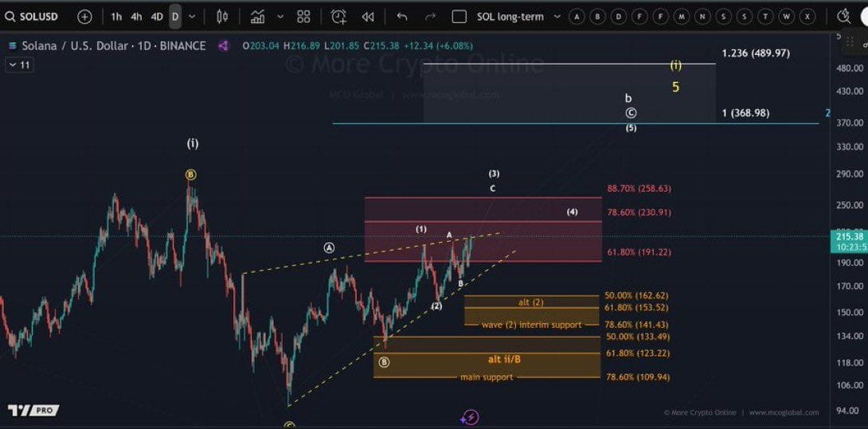This screenshot has width=868, height=429.
Task: Click the circled N toolbar button
Action: pyautogui.click(x=702, y=17)
